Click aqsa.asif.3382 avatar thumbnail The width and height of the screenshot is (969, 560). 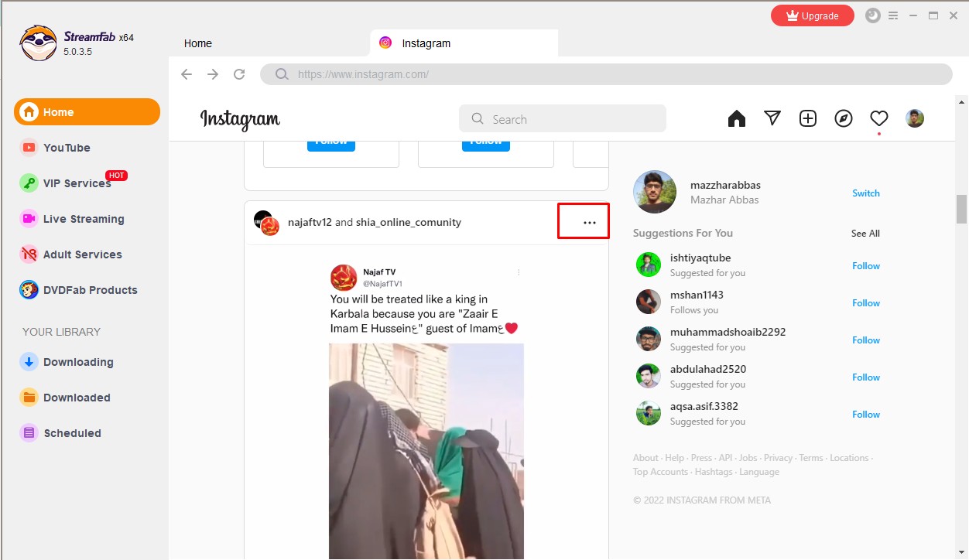(x=649, y=413)
